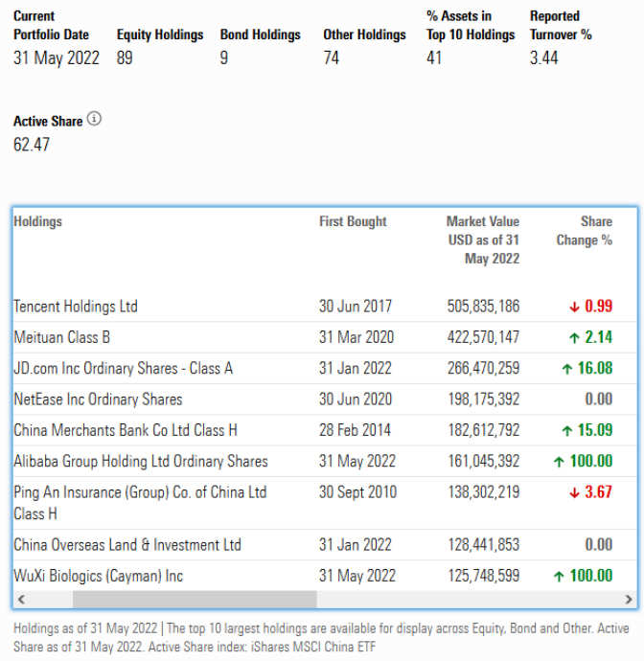Image resolution: width=644 pixels, height=661 pixels.
Task: Select WuXi market value 125,748,599
Action: coord(484,576)
